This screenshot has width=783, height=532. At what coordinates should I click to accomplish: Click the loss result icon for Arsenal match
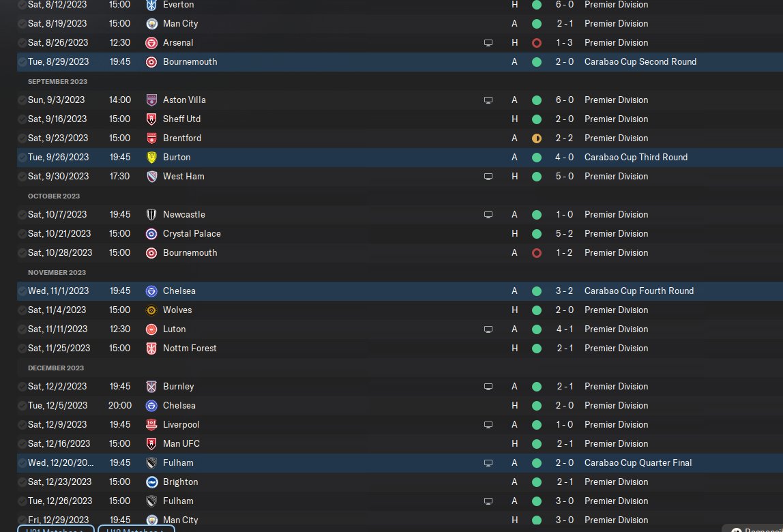point(537,42)
